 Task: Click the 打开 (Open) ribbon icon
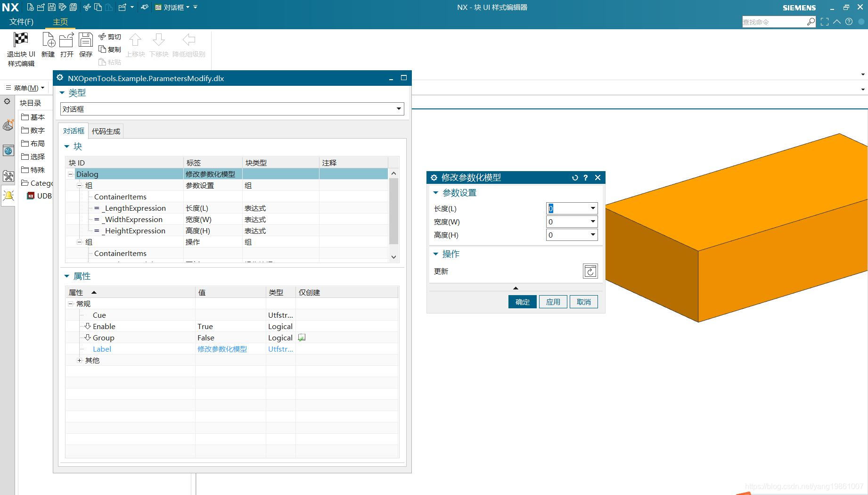click(66, 40)
